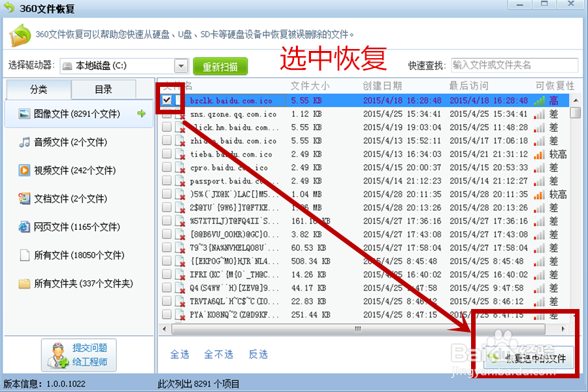Click the green plus icon beside 图像文件
The width and height of the screenshot is (588, 392).
point(140,113)
